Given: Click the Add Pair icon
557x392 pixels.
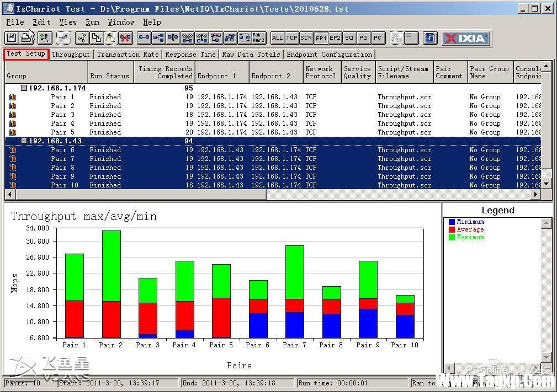Looking at the screenshot, I should coord(144,38).
